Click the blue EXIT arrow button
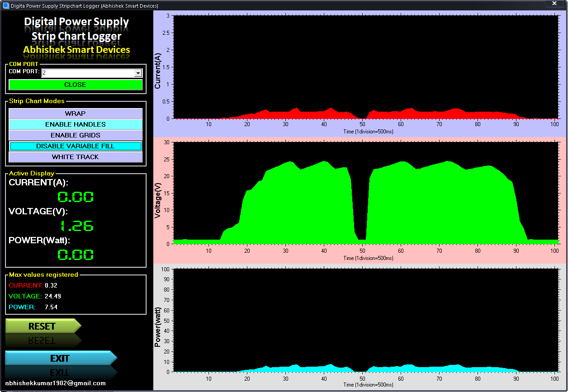This screenshot has height=392, width=568. point(61,358)
